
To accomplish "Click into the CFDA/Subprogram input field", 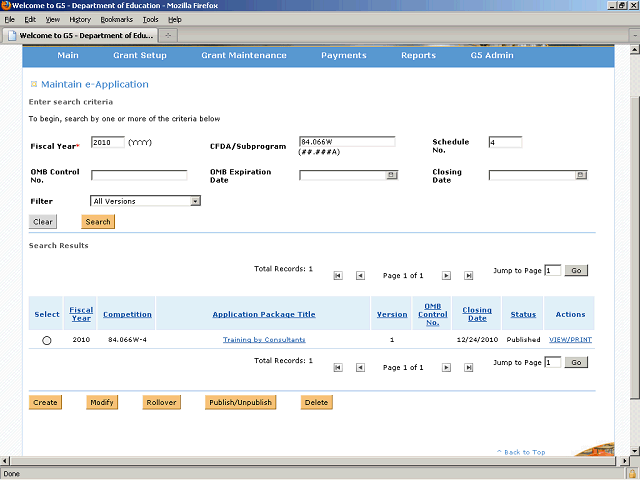I will [x=346, y=142].
